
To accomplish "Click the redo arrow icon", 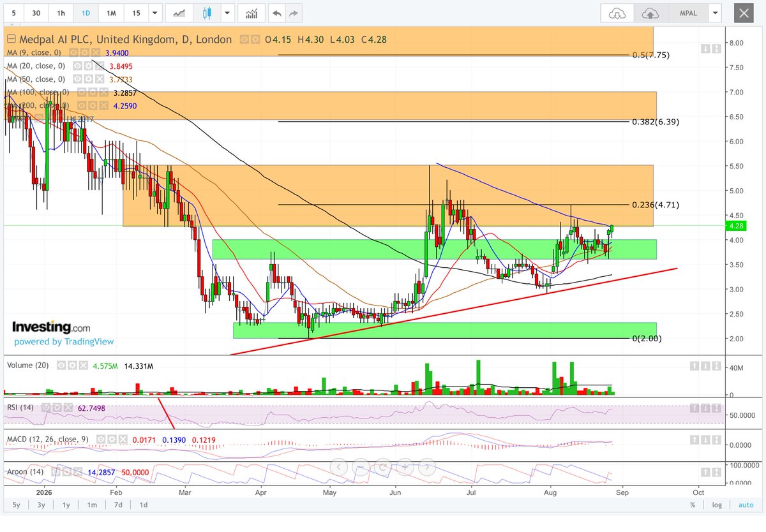I will coord(294,13).
